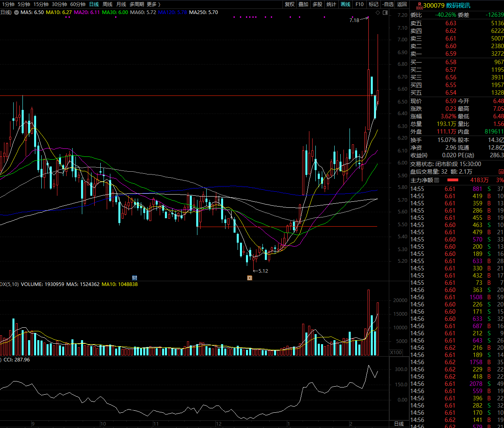Click the tick row with volume 2078
Viewport: 504px width, 428px height.
[457, 384]
